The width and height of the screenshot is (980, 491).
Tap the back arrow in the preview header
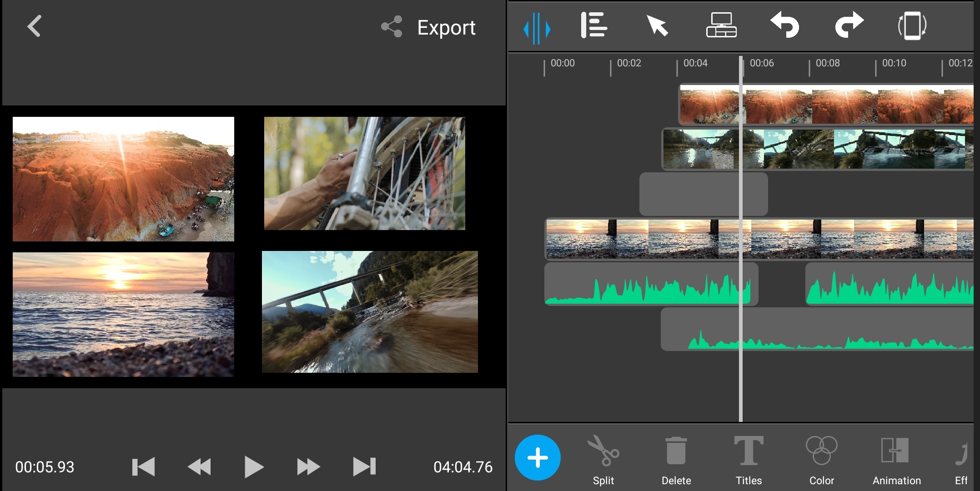pyautogui.click(x=34, y=26)
